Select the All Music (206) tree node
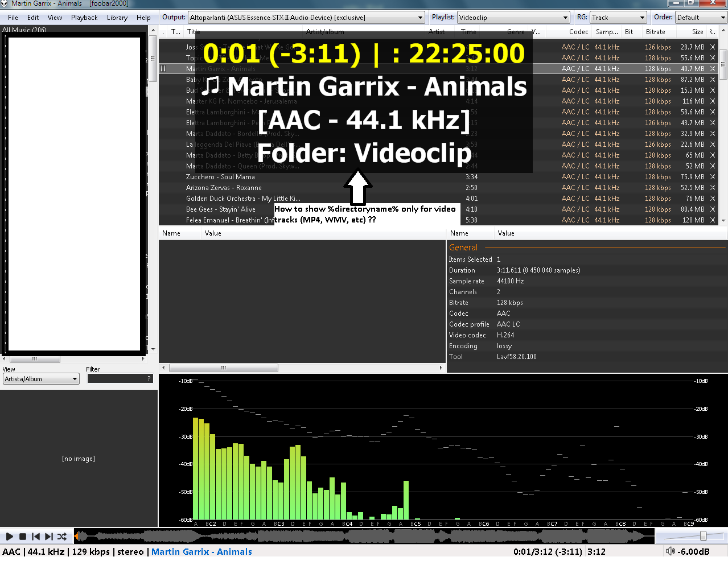 coord(24,30)
